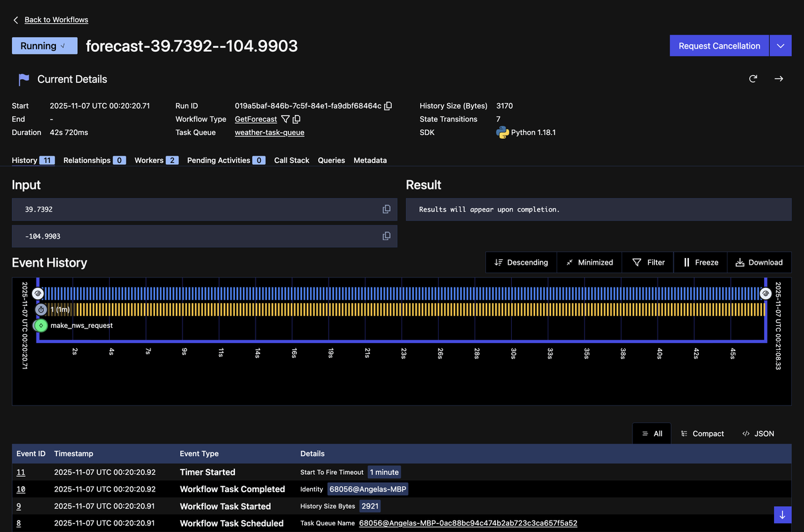The width and height of the screenshot is (804, 532).
Task: Switch to JSON event view
Action: 758,434
